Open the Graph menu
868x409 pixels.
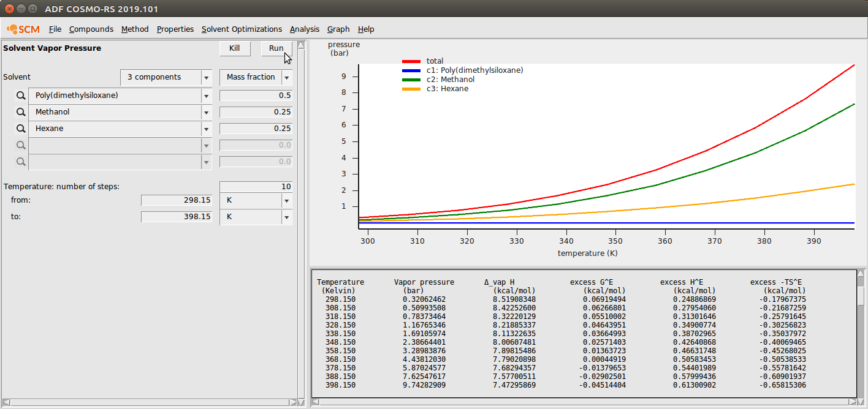click(x=338, y=29)
